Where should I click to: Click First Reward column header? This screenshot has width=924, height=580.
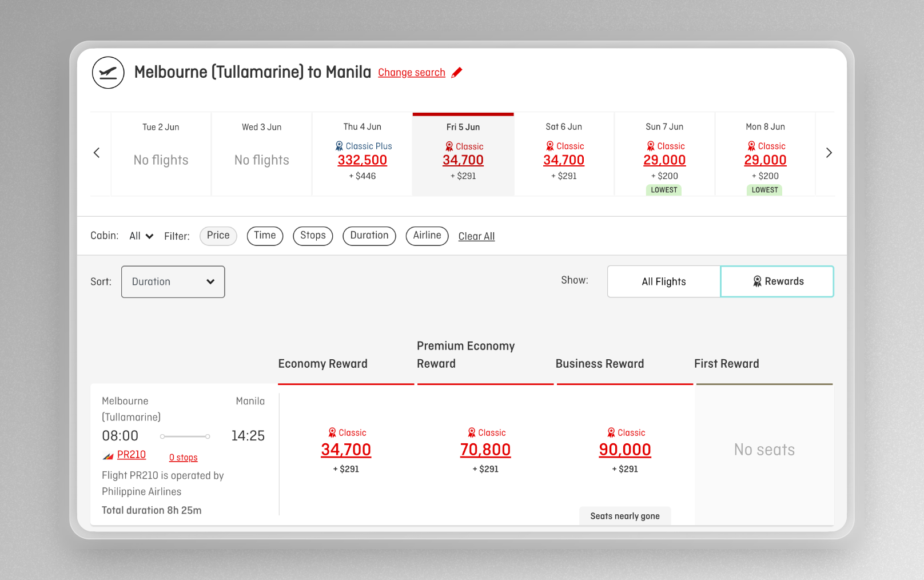pos(727,364)
